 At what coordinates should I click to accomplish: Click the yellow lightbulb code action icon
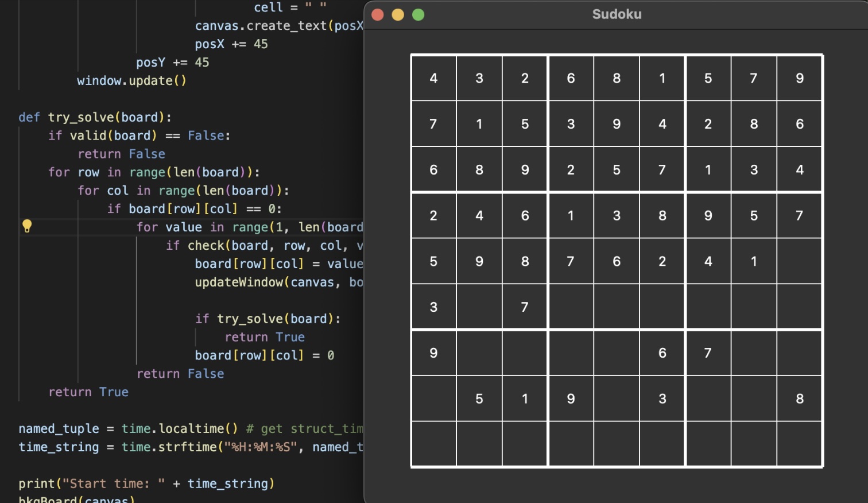tap(27, 226)
